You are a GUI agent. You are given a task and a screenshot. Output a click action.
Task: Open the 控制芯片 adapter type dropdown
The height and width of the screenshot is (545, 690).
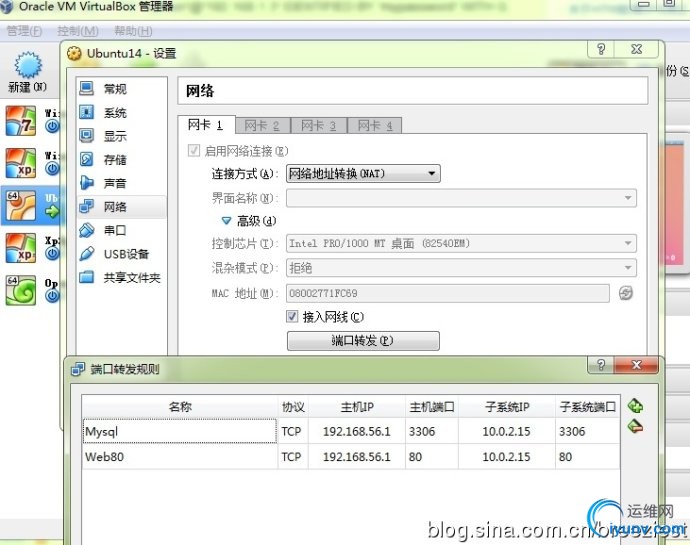pyautogui.click(x=461, y=243)
